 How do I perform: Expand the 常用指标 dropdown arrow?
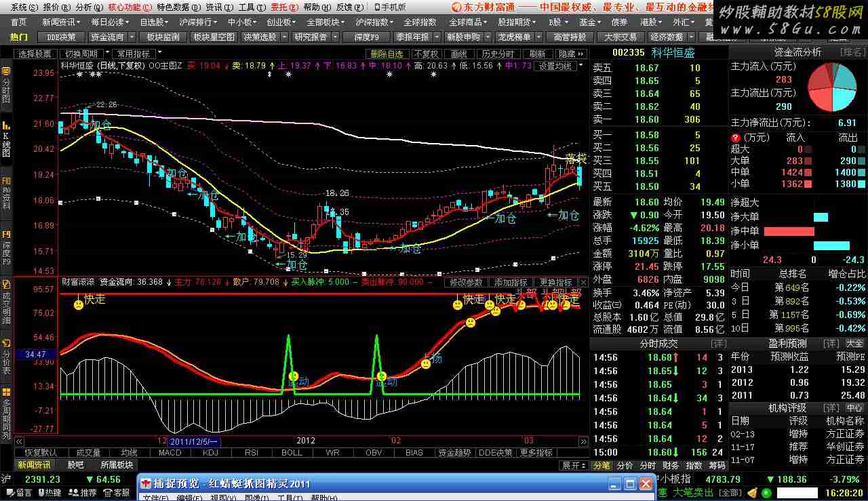159,53
